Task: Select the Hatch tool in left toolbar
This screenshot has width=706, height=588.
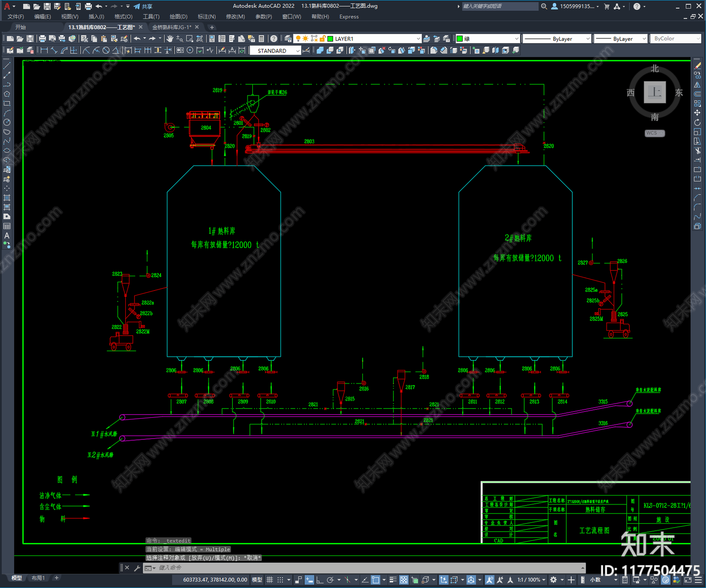Action: [x=7, y=198]
